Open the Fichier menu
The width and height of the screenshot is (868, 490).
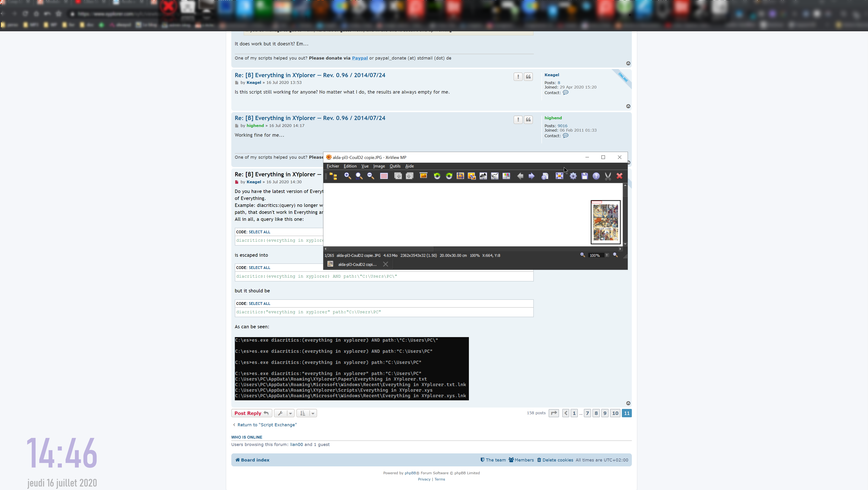333,166
